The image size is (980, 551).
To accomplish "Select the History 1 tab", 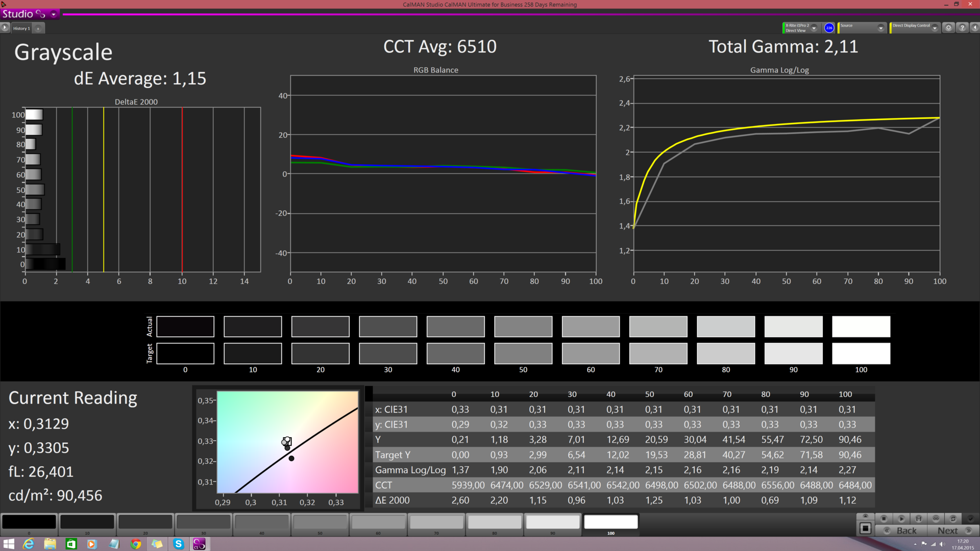I will coord(21,29).
